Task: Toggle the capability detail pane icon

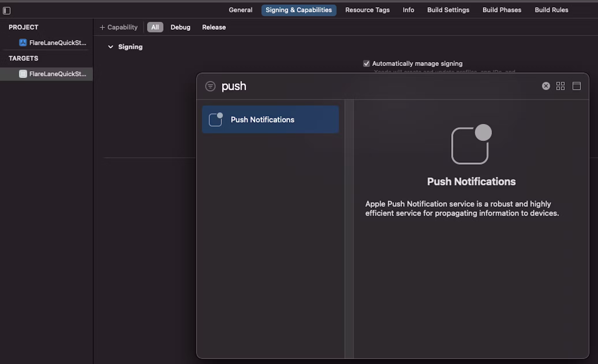Action: (x=576, y=86)
